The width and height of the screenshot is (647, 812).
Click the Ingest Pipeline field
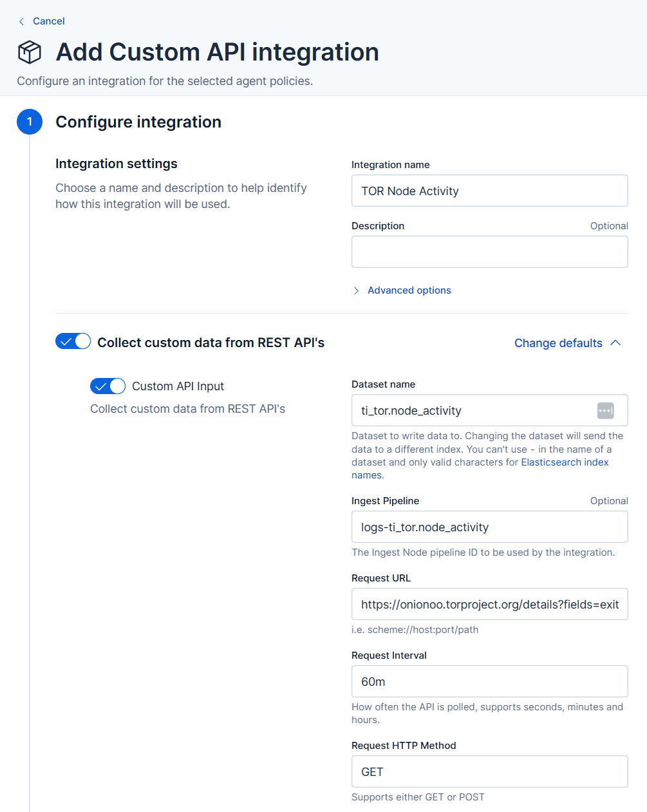click(489, 527)
